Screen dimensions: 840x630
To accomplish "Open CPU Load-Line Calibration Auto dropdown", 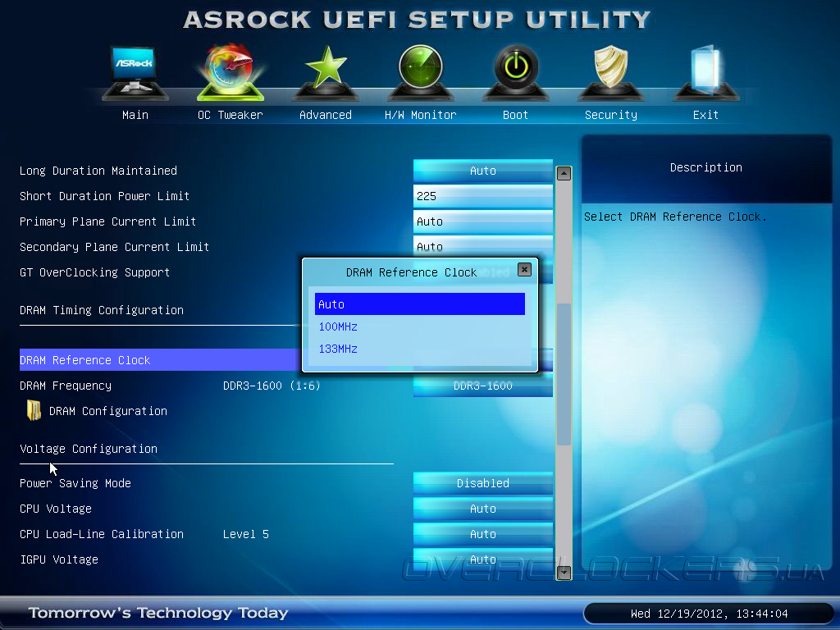I will pos(482,534).
